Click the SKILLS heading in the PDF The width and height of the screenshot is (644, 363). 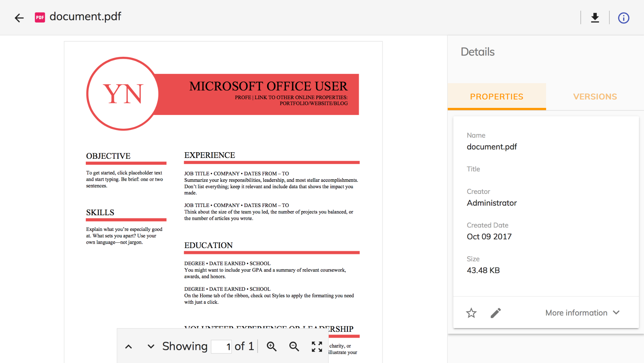coord(100,212)
